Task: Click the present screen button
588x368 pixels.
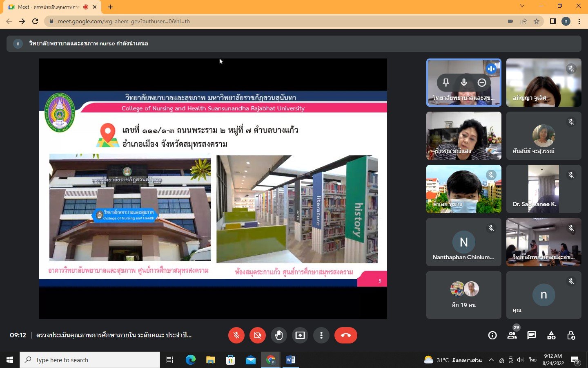Action: click(x=300, y=335)
